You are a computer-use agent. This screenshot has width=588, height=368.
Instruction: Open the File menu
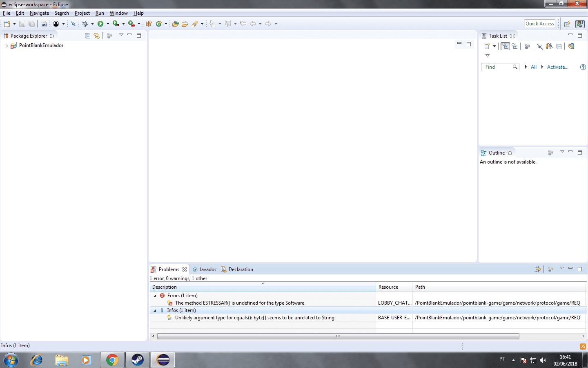point(7,13)
